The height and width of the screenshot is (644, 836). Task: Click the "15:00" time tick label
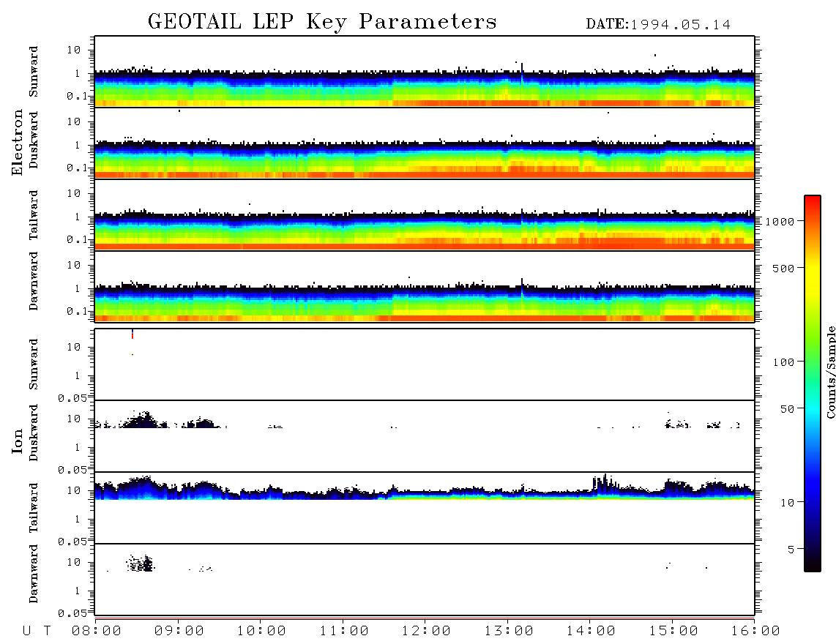coord(673,632)
